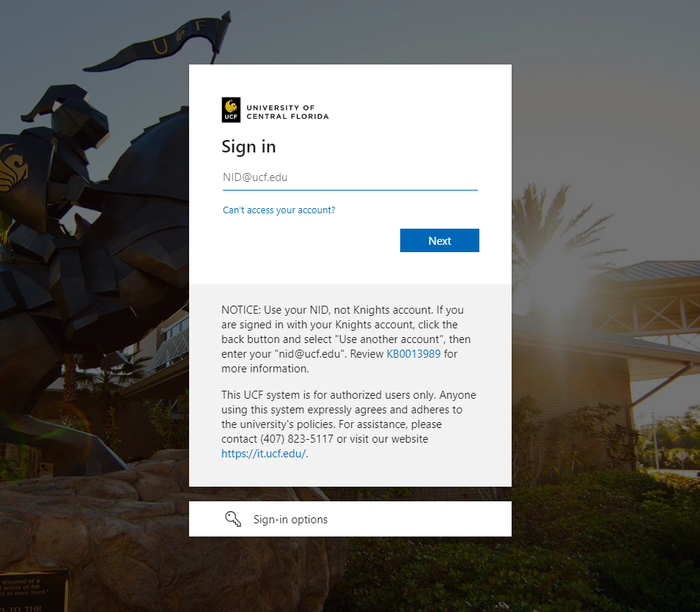Click the "Sign in" heading

248,147
